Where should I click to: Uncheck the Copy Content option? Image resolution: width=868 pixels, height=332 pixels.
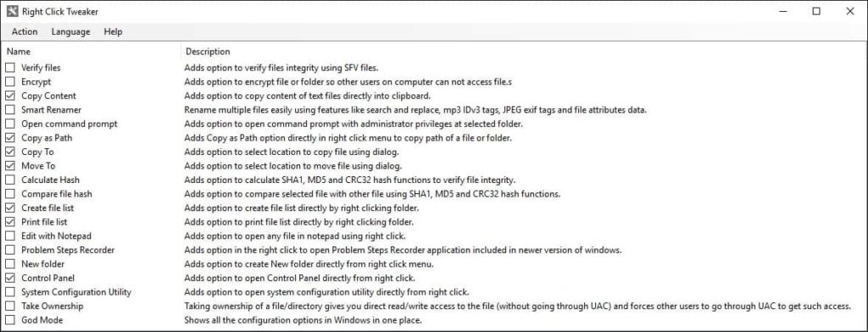click(10, 96)
